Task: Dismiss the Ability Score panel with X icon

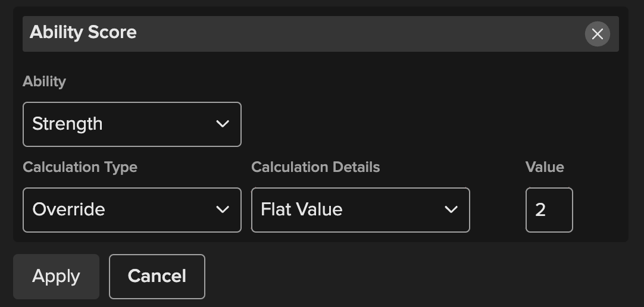Action: click(x=597, y=34)
